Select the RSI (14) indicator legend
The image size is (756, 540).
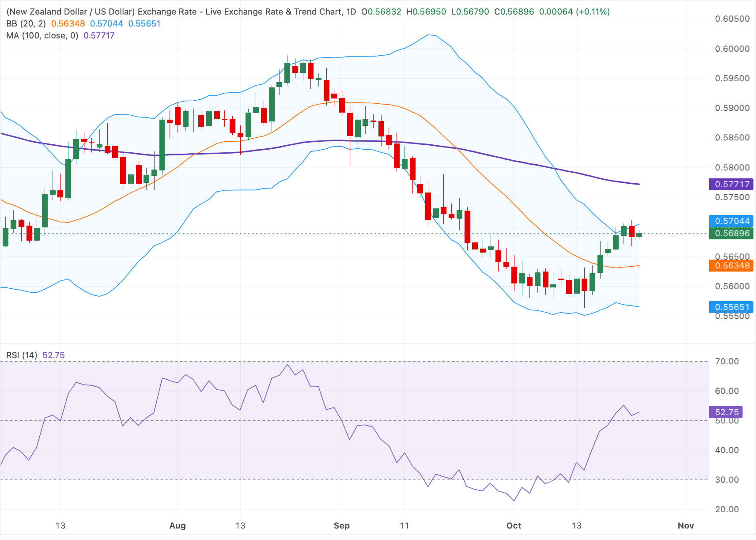[22, 355]
